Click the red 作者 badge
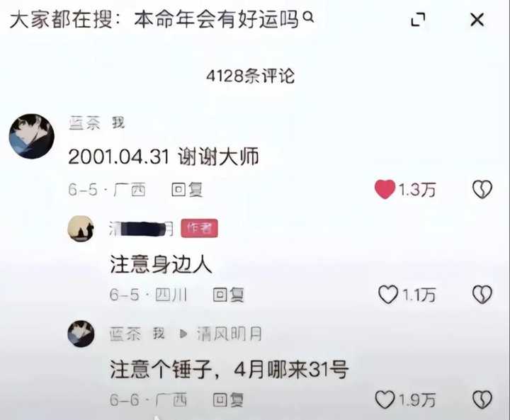Screen dimensions: 510x420 (x=199, y=228)
